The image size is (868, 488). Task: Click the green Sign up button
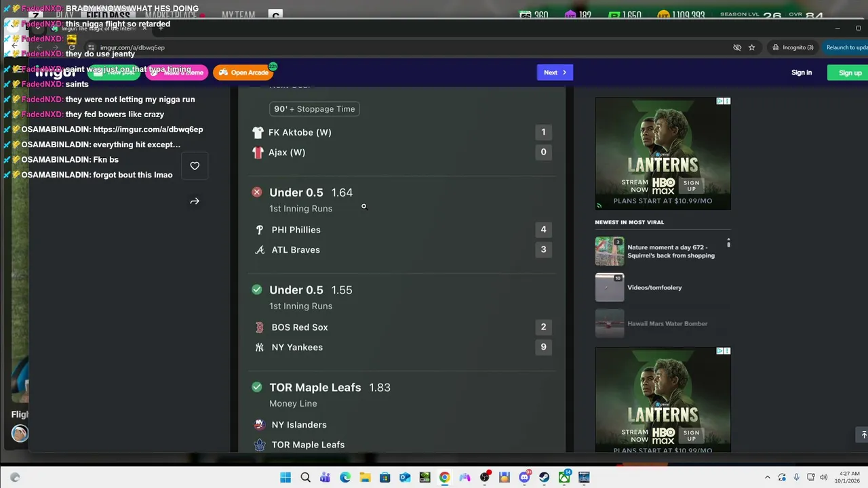(849, 73)
